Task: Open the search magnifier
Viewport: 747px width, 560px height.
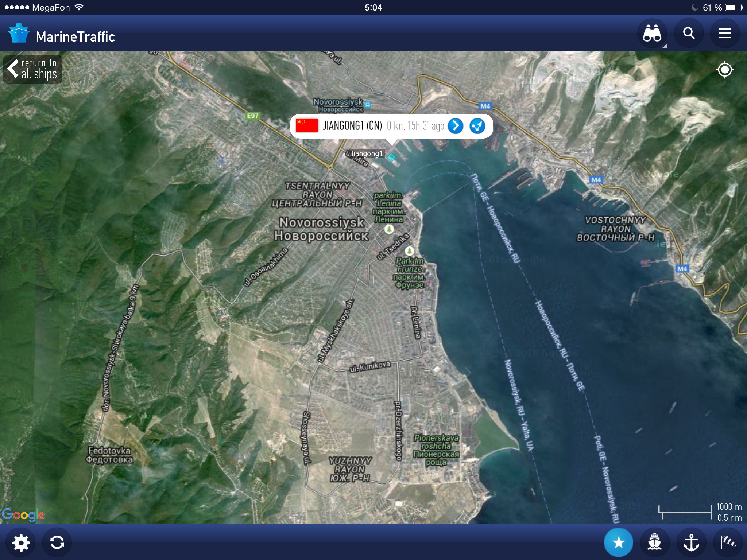Action: pyautogui.click(x=689, y=34)
